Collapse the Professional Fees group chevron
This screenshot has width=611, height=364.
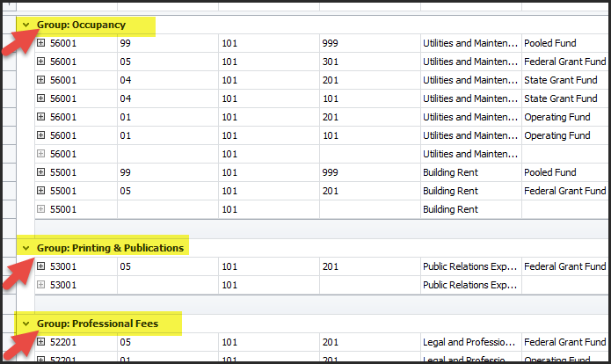click(26, 324)
